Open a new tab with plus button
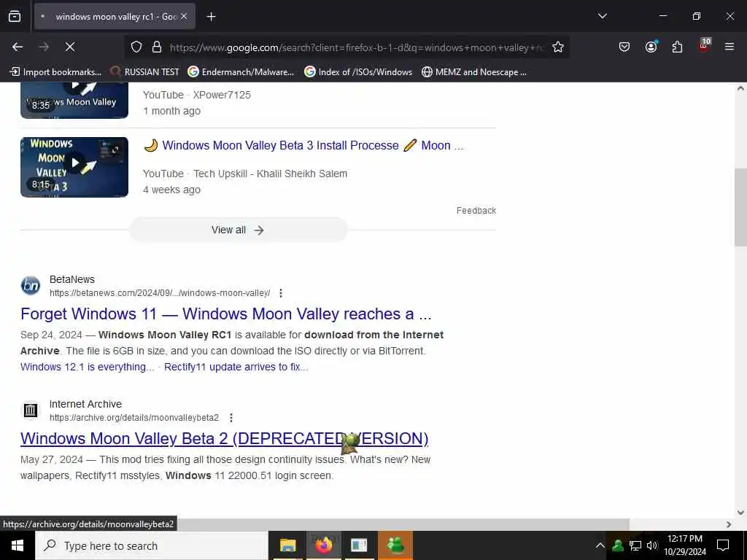Screen dimensions: 747x560 (x=211, y=17)
